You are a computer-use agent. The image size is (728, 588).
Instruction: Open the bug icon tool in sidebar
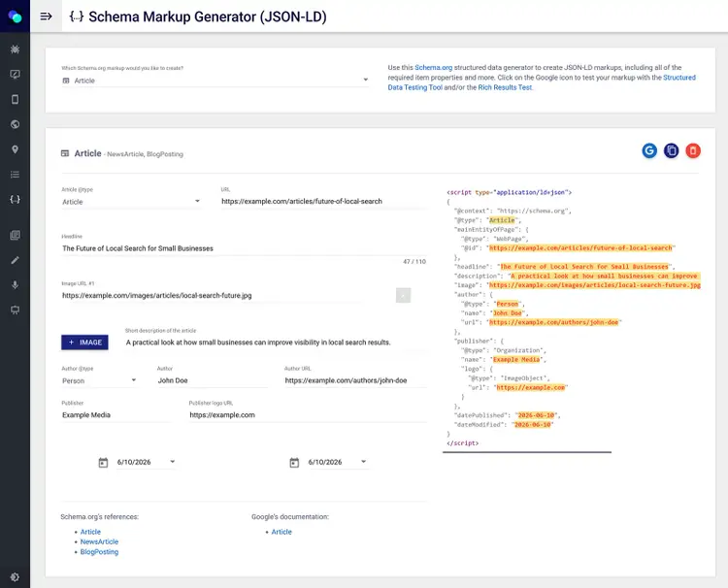click(x=15, y=49)
